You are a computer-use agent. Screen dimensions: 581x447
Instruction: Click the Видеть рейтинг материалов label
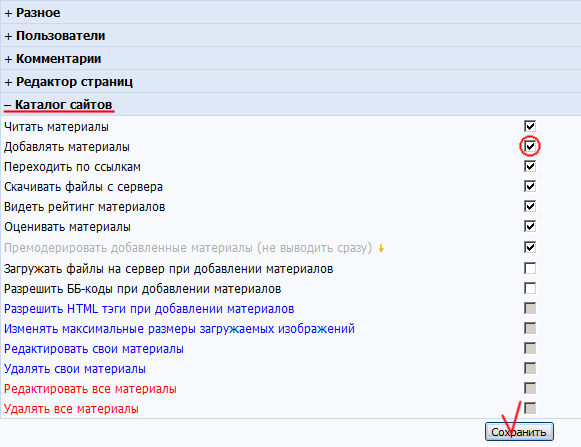pos(84,207)
